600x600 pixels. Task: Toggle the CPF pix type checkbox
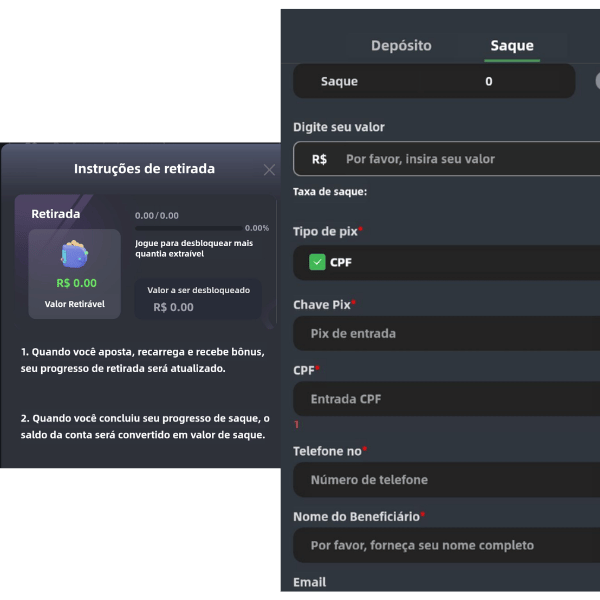click(317, 262)
